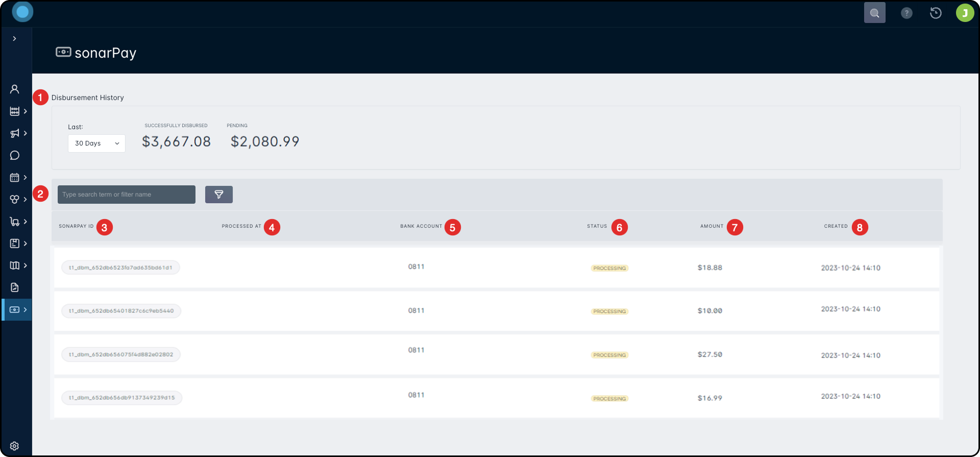
Task: Sort by the AMOUNT column header
Action: 712,226
